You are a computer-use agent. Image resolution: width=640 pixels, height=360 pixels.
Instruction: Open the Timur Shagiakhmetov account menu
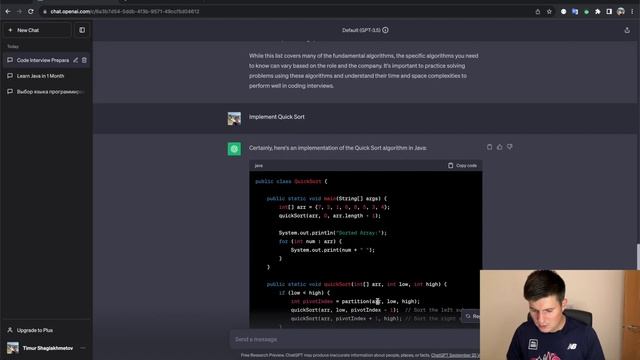click(46, 348)
